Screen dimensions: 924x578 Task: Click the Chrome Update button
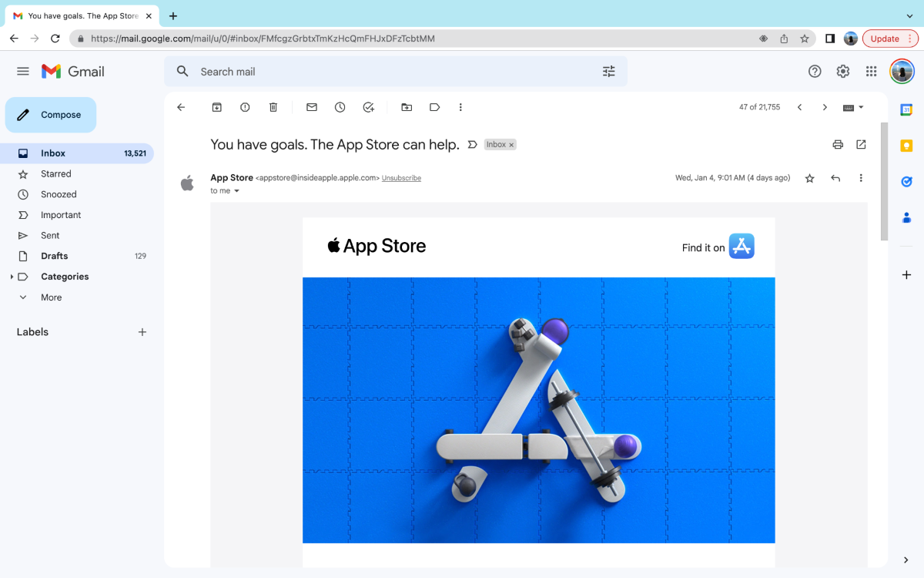click(890, 39)
